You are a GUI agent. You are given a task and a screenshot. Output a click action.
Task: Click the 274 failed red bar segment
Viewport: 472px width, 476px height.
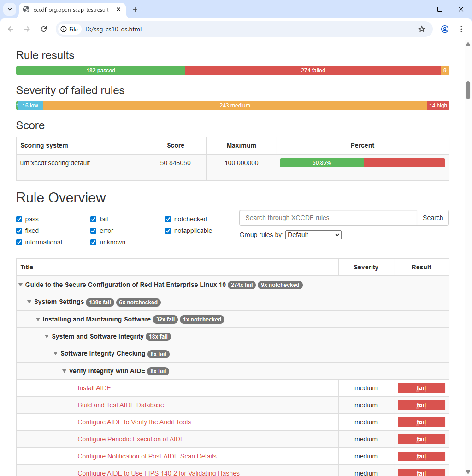[x=313, y=71]
